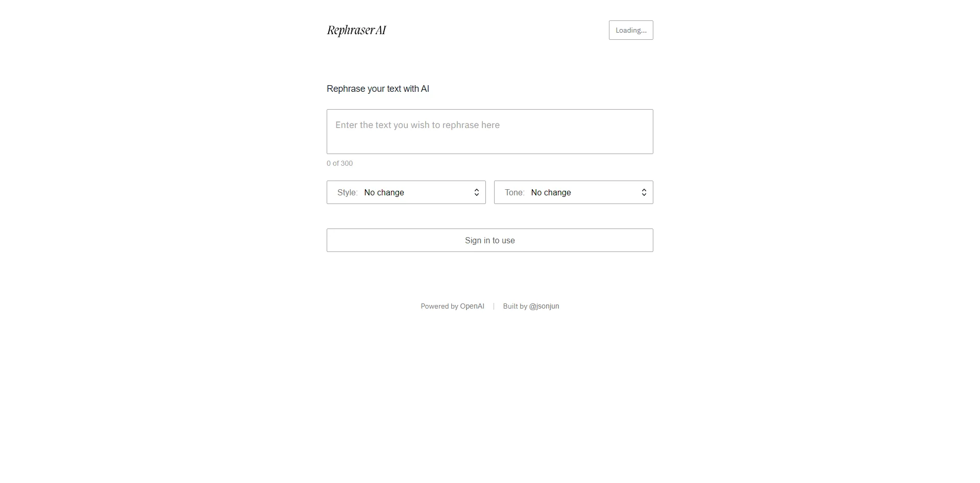
Task: Click the "Tone:" label
Action: [514, 192]
